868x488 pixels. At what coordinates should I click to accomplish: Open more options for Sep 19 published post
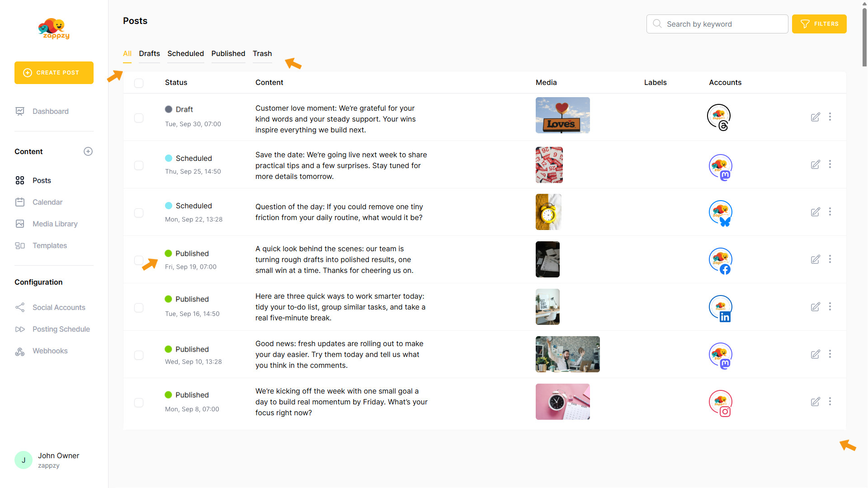point(830,259)
